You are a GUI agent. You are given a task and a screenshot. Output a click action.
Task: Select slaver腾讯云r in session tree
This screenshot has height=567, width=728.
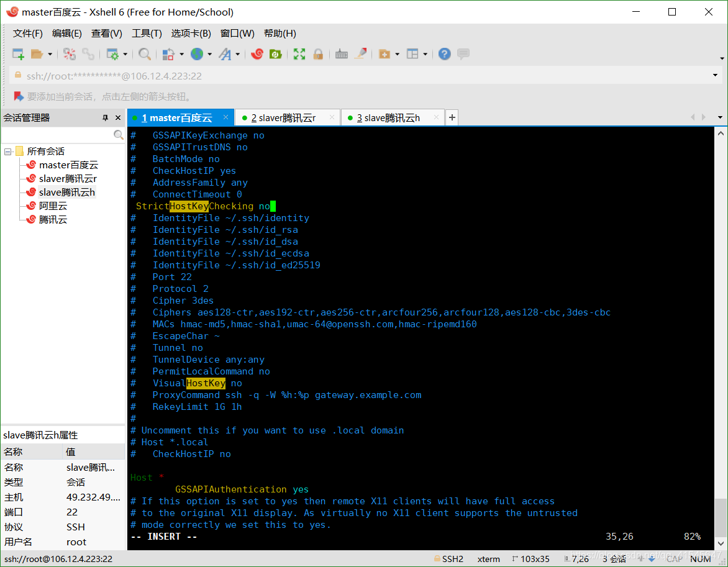pyautogui.click(x=68, y=178)
